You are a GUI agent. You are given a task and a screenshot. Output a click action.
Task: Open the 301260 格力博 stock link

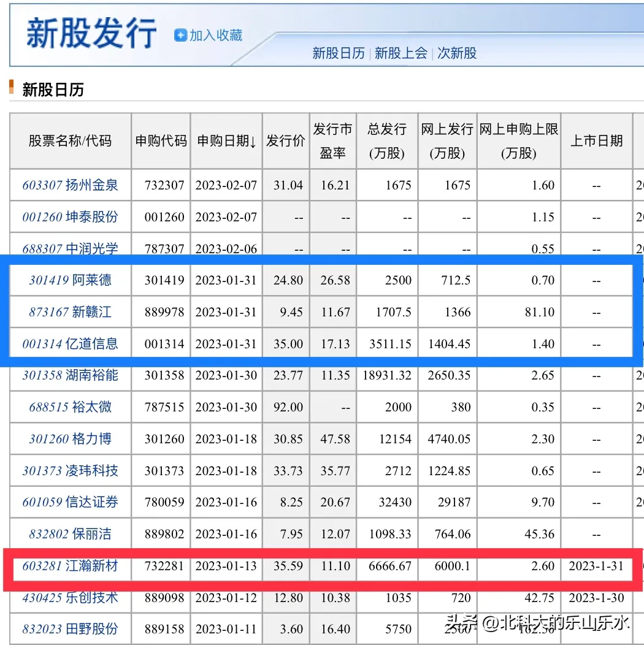71,438
